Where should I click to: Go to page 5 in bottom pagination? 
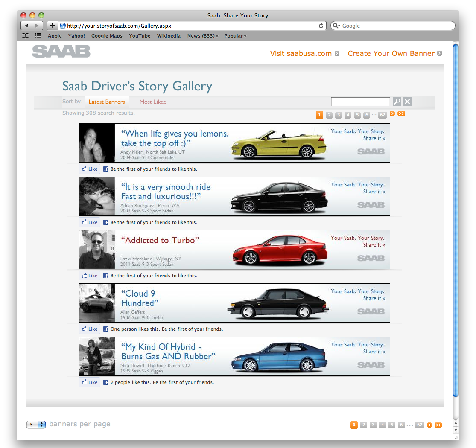tap(392, 425)
